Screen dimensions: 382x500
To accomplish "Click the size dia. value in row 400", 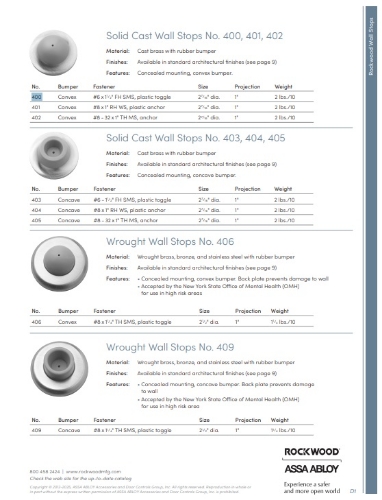I will click(x=209, y=97).
